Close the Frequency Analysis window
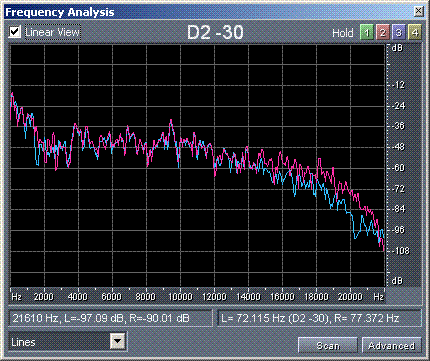The width and height of the screenshot is (430, 361). [x=419, y=12]
